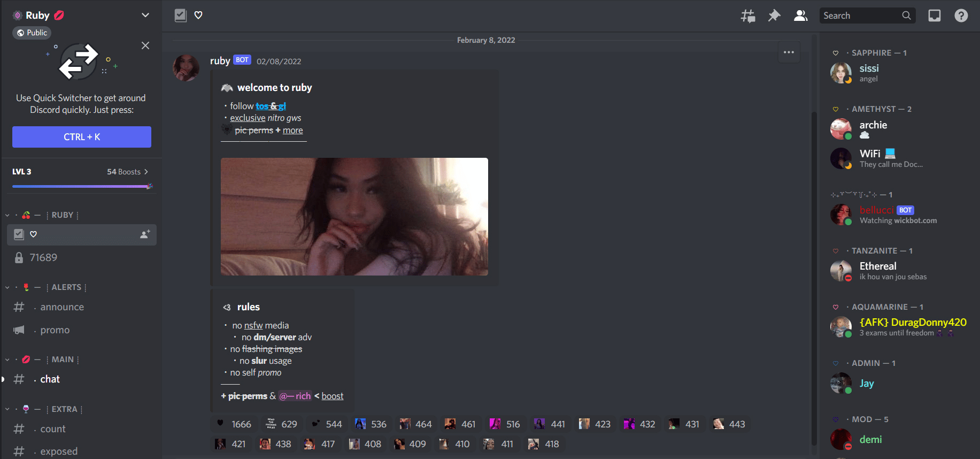Viewport: 980px width, 459px height.
Task: Click the reaction with count 409
Action: 411,444
